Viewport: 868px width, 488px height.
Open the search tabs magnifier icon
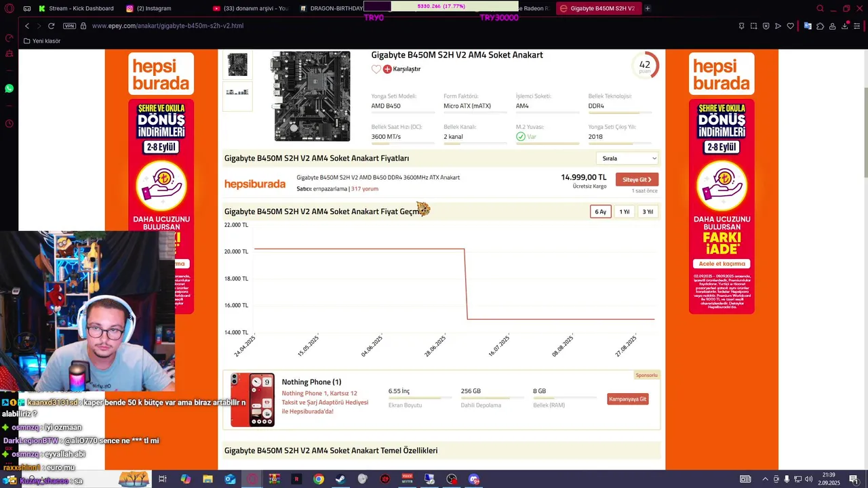821,8
